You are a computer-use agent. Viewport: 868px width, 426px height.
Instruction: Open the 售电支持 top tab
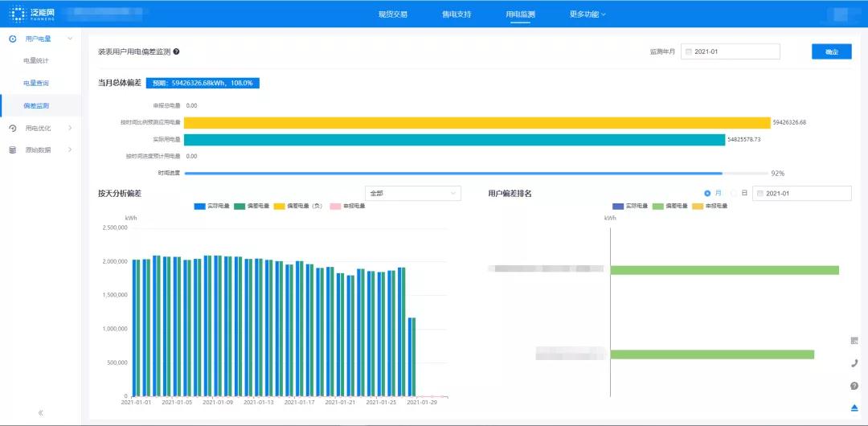pos(457,14)
